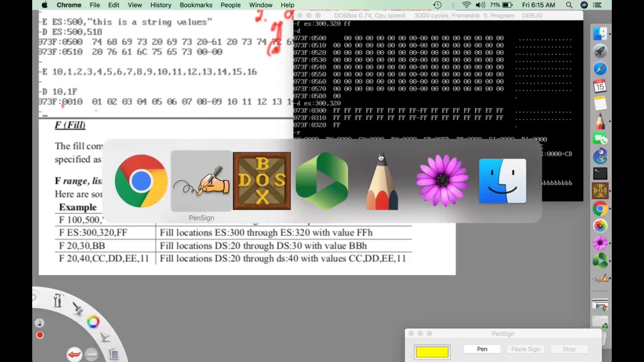Click the 'Example' table header
The width and height of the screenshot is (644, 362).
click(x=77, y=207)
